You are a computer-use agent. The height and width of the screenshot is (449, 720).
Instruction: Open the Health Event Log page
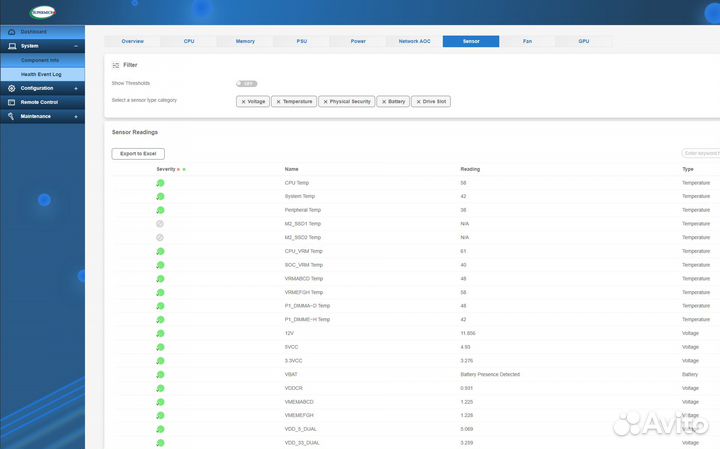(x=41, y=74)
